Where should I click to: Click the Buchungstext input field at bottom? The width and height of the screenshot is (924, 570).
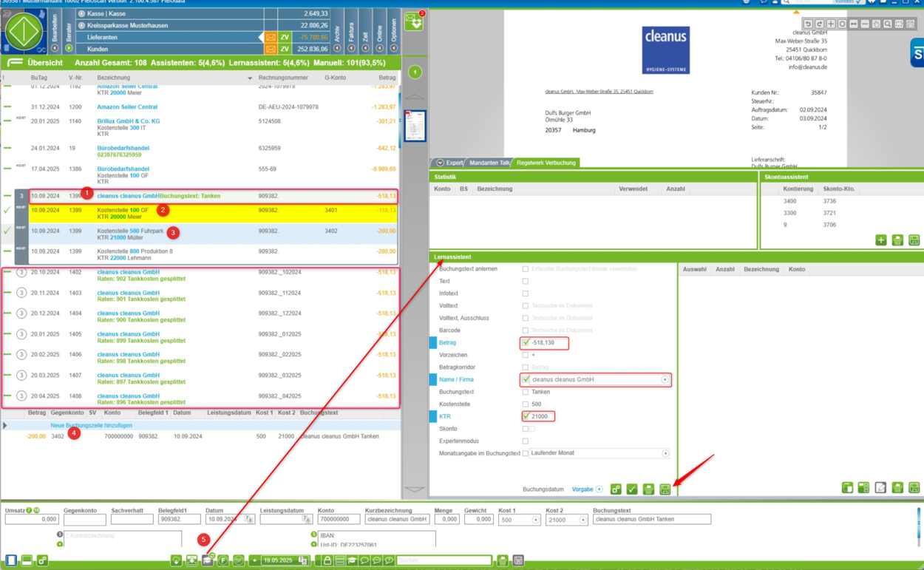tap(652, 520)
